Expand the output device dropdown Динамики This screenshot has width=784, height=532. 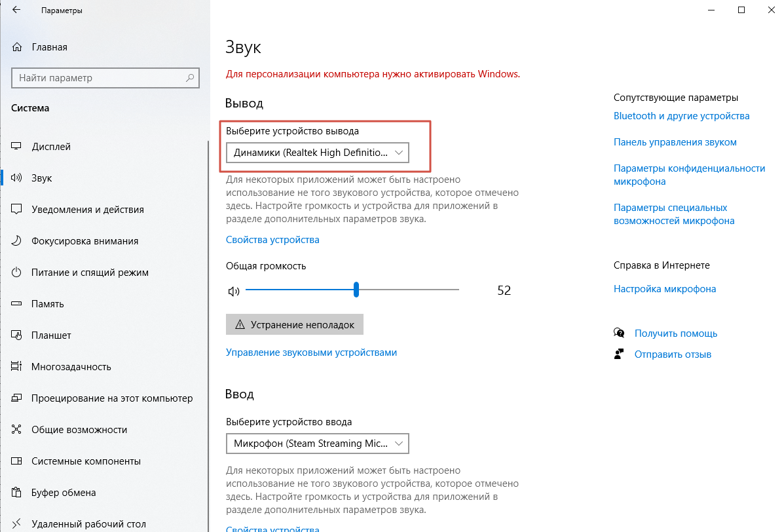[318, 153]
